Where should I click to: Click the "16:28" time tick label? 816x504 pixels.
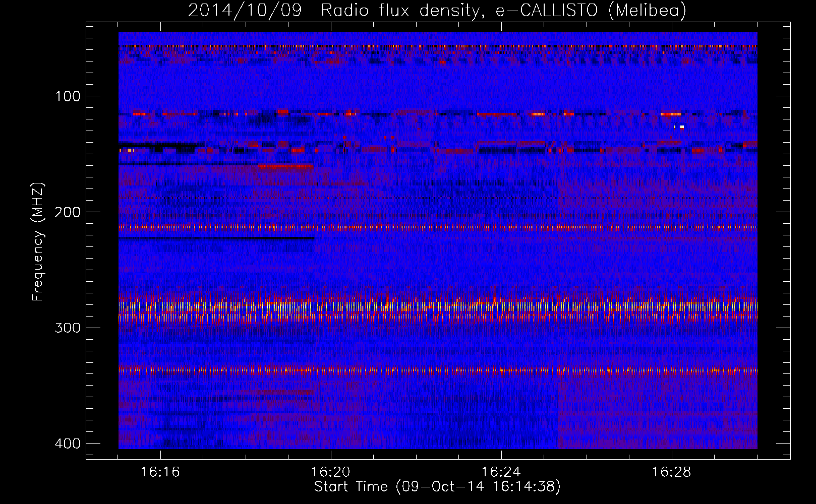point(672,472)
